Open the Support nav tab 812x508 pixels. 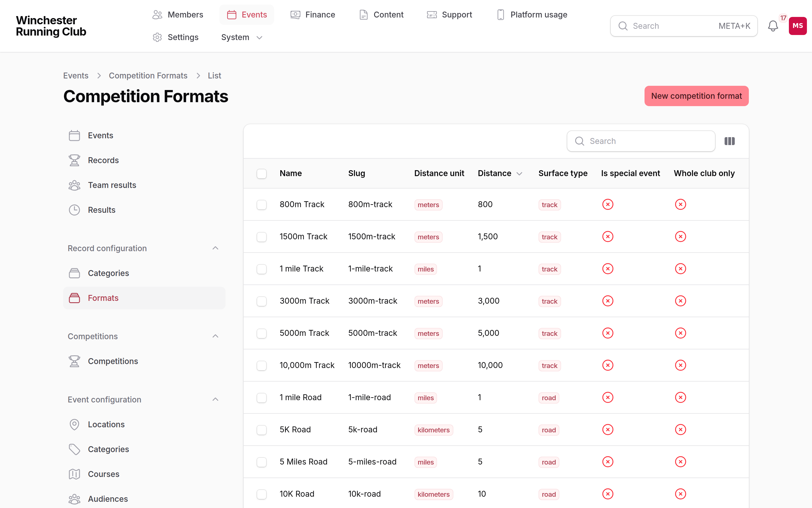[450, 15]
